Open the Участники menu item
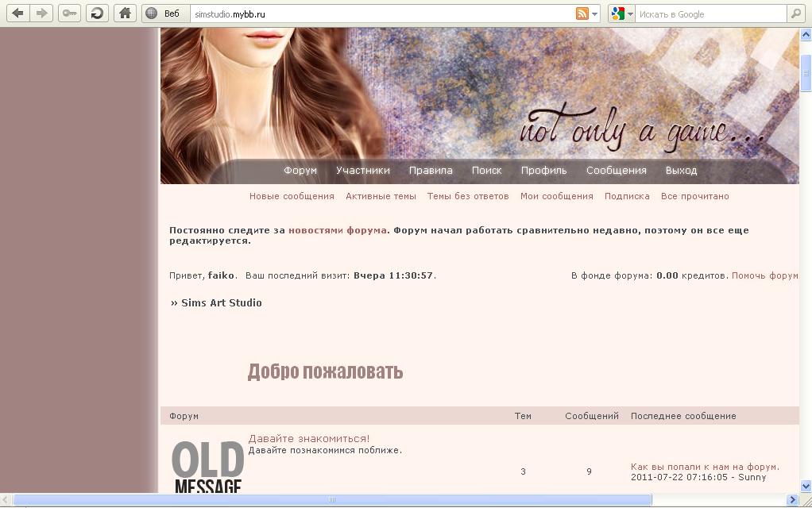The height and width of the screenshot is (508, 812). (363, 170)
